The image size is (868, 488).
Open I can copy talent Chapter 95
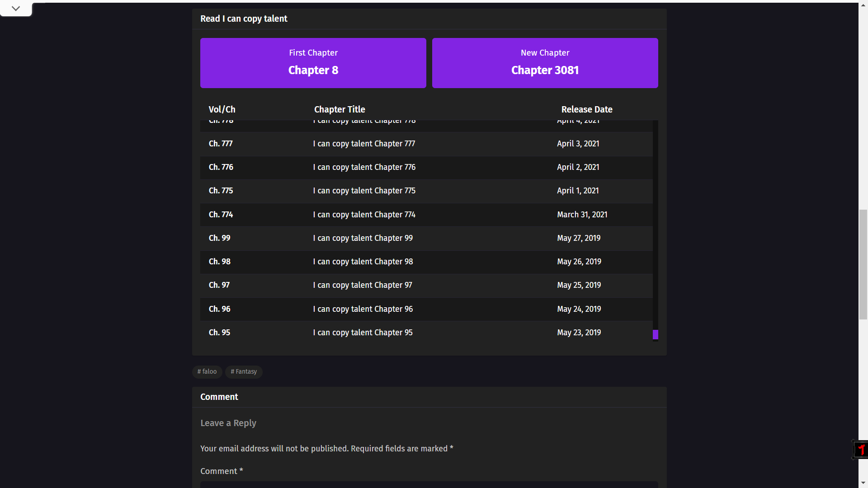pyautogui.click(x=363, y=333)
